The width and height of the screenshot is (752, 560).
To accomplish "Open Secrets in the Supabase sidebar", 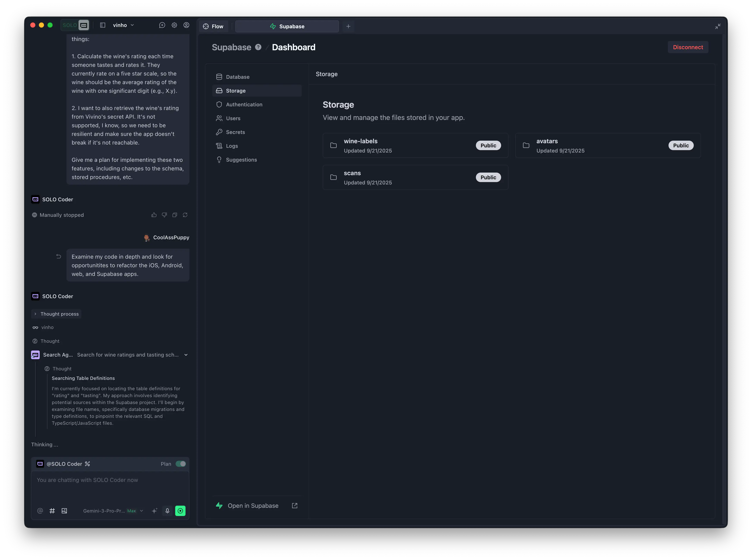I will click(x=256, y=132).
